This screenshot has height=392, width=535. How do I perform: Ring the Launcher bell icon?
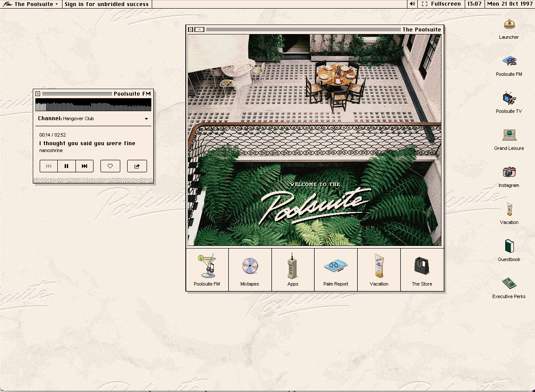[x=509, y=26]
